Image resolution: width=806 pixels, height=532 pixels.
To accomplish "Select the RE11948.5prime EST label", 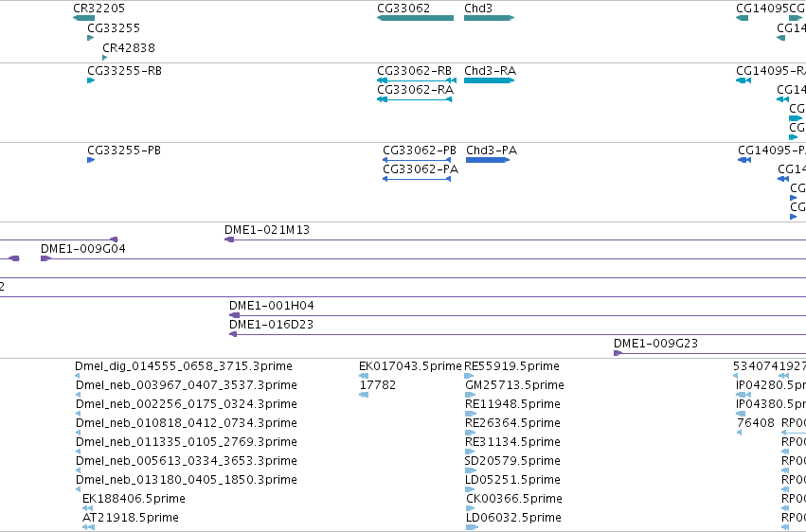I will point(512,404).
